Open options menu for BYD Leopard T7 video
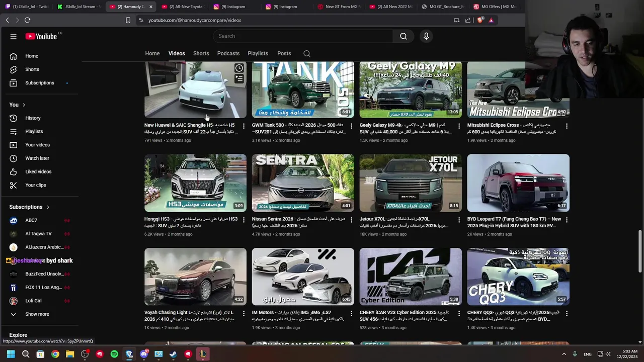 tap(567, 220)
